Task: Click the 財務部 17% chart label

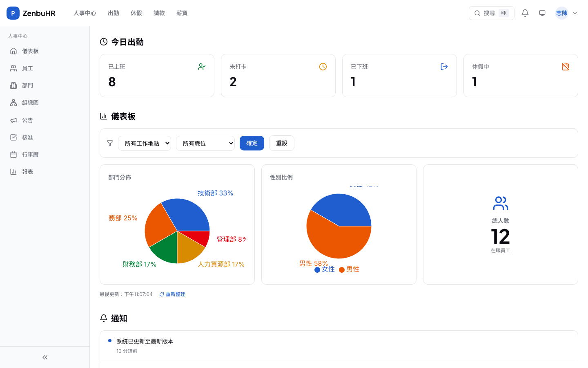Action: point(140,264)
